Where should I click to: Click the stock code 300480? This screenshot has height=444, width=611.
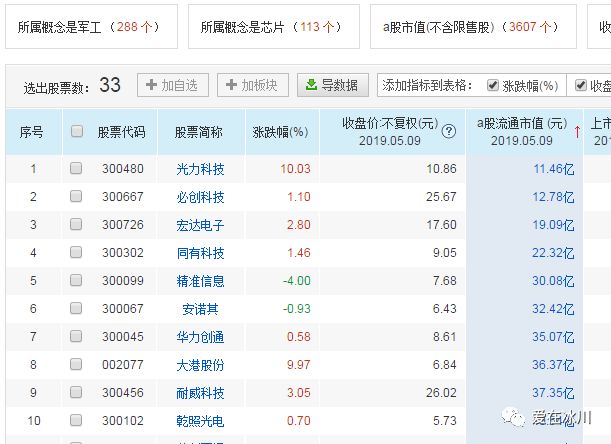pyautogui.click(x=123, y=169)
